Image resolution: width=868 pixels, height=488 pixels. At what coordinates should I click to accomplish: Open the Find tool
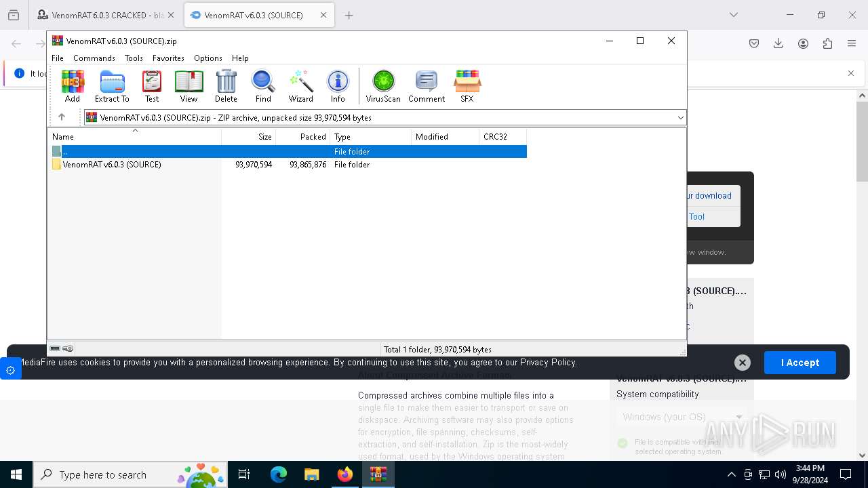263,86
